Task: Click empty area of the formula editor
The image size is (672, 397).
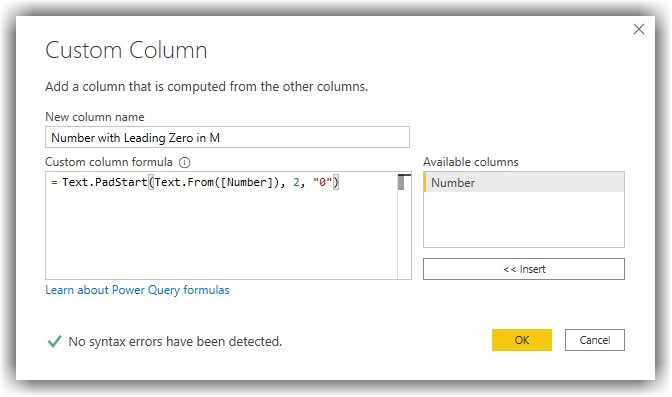Action: click(x=221, y=236)
